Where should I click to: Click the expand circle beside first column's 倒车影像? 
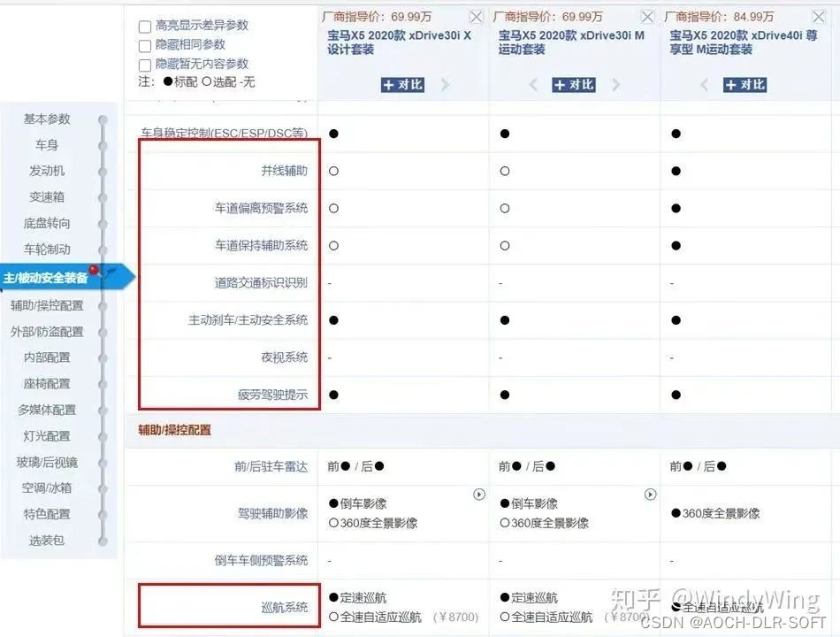[x=480, y=495]
